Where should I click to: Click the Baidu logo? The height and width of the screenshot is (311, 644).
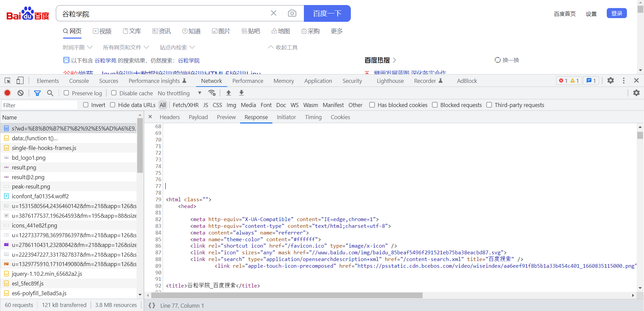(28, 14)
